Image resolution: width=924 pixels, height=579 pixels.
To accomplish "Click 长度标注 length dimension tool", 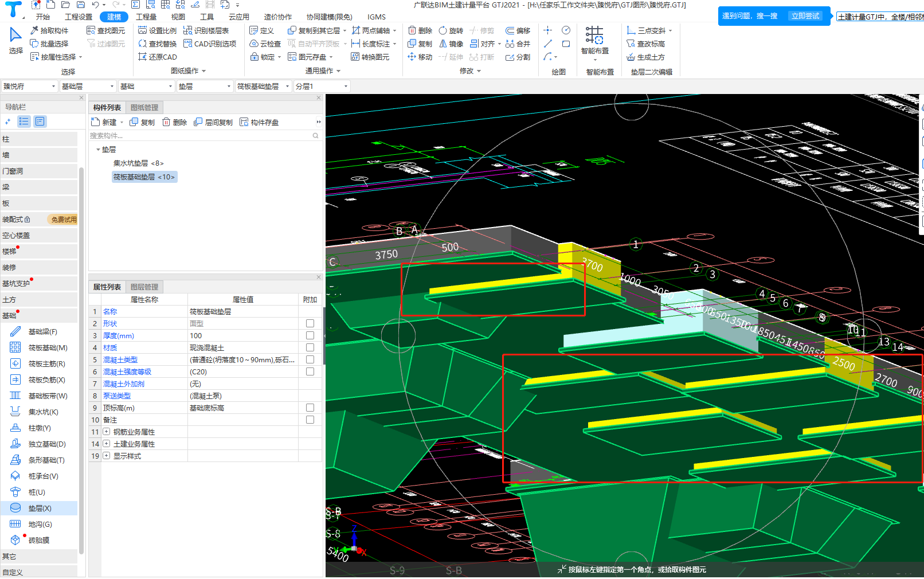I will (371, 44).
